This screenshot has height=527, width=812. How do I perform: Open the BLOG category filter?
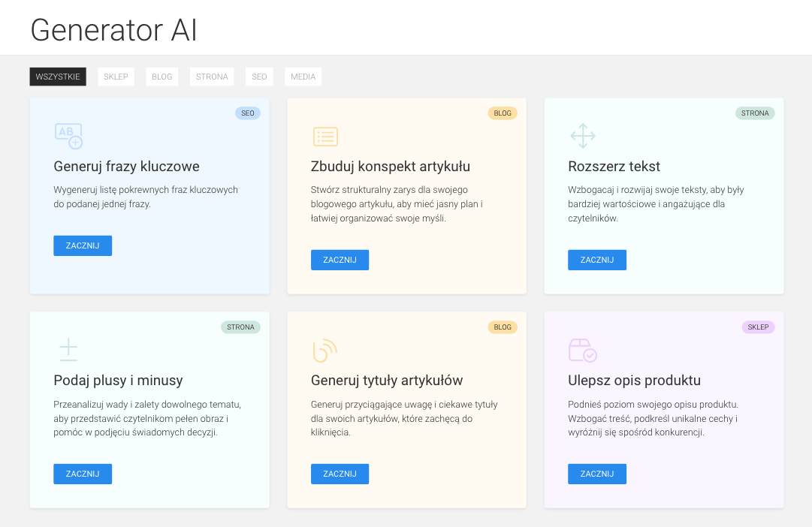pyautogui.click(x=161, y=76)
